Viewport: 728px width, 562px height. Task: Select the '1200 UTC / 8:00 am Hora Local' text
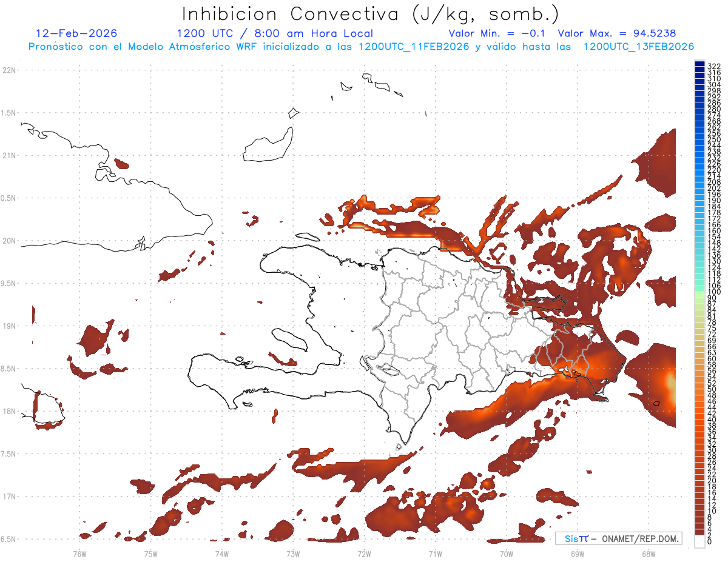[x=275, y=33]
